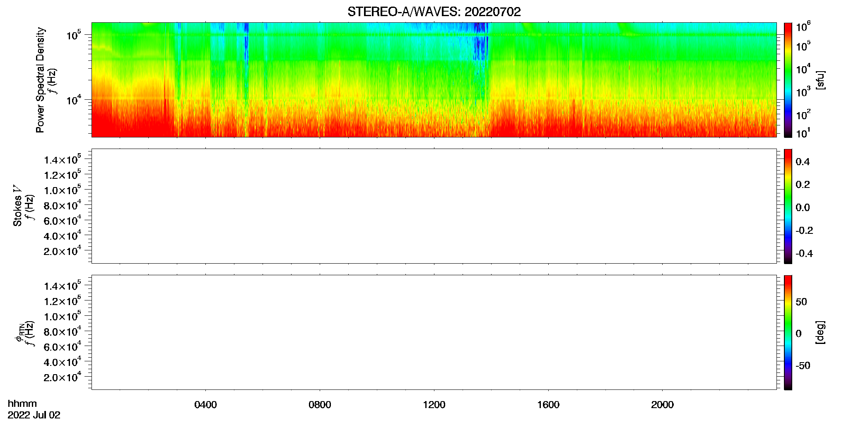Image resolution: width=868 pixels, height=447 pixels.
Task: Select the 6.0×10⁴ tick in Stokes V panel
Action: click(63, 220)
